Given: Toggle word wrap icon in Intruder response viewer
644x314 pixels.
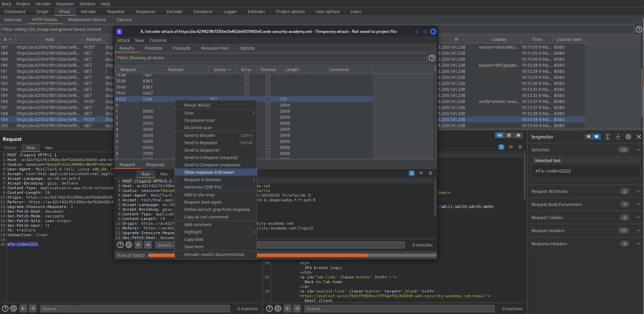Looking at the screenshot, I should coord(412,173).
